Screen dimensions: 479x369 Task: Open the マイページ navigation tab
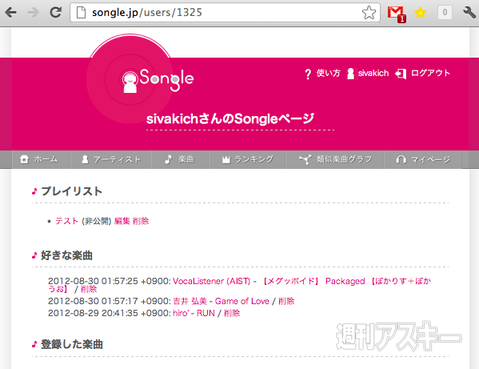(x=423, y=160)
